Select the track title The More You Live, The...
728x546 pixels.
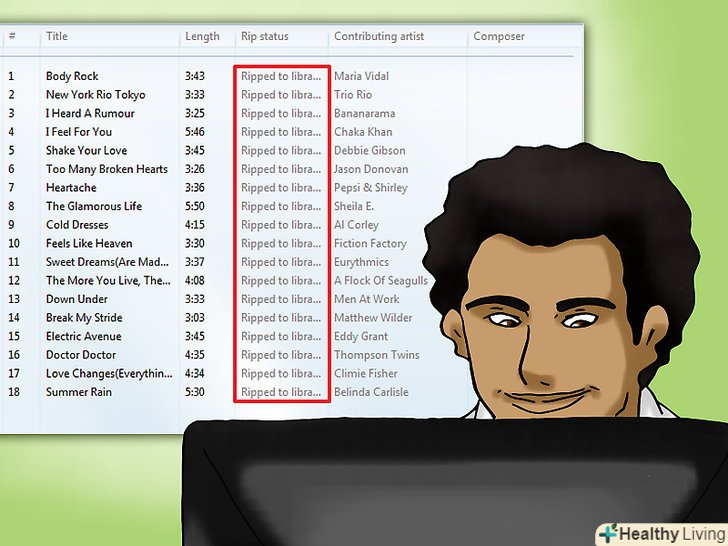point(108,280)
